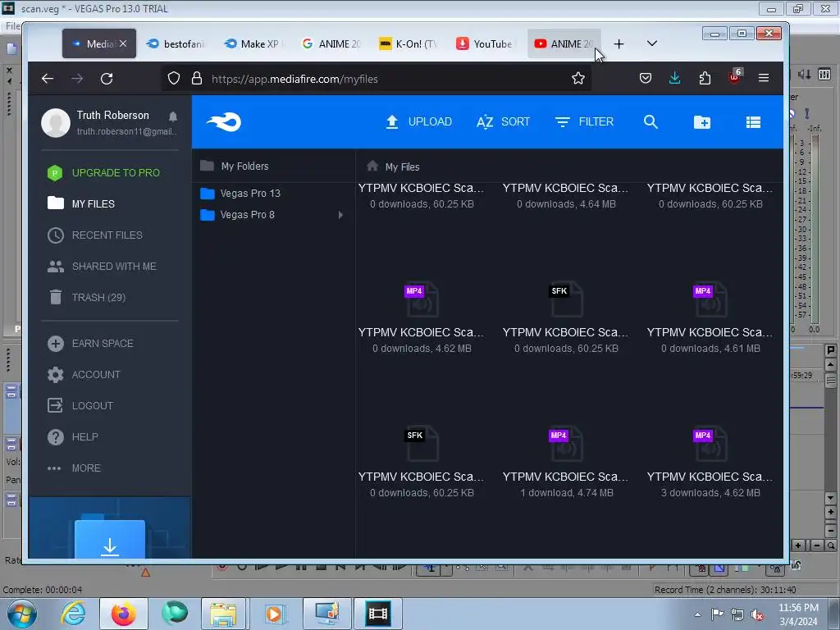Screen dimensions: 840x630
Task: Click EARN SPACE
Action: point(90,344)
